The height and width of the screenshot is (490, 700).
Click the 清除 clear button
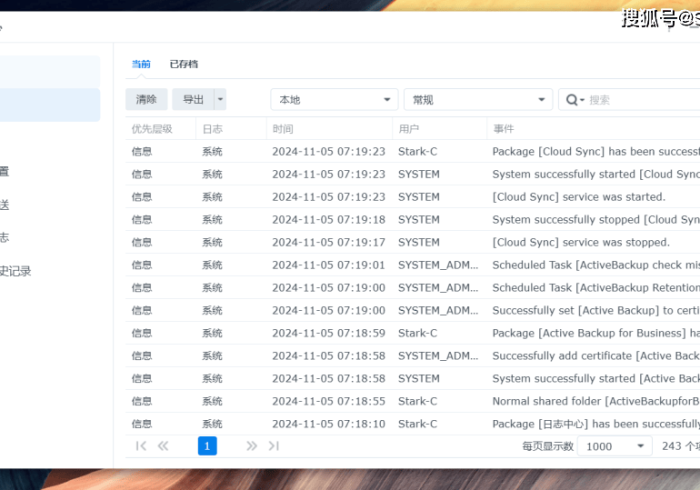[146, 100]
